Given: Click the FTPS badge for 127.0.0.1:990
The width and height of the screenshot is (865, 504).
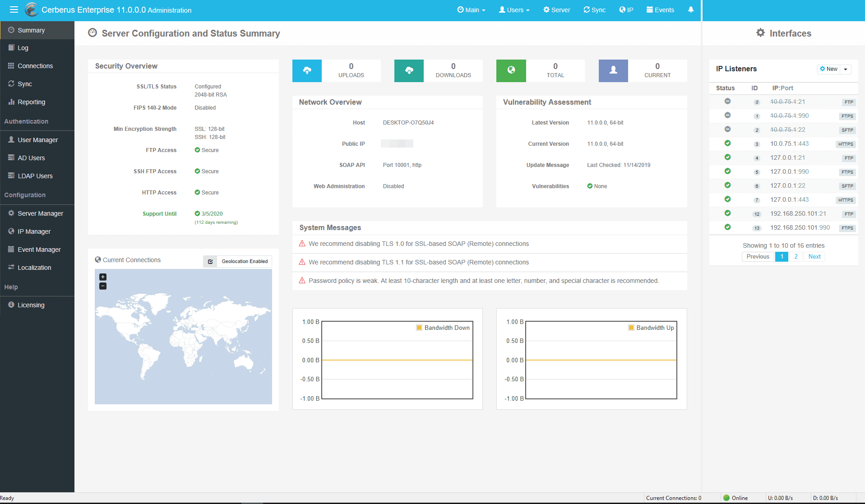Looking at the screenshot, I should pos(847,172).
